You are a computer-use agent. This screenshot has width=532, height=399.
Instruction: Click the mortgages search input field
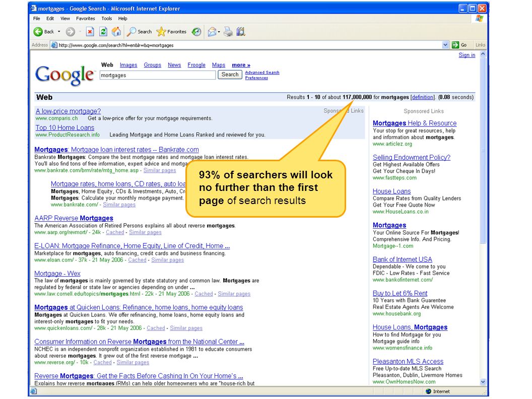158,75
